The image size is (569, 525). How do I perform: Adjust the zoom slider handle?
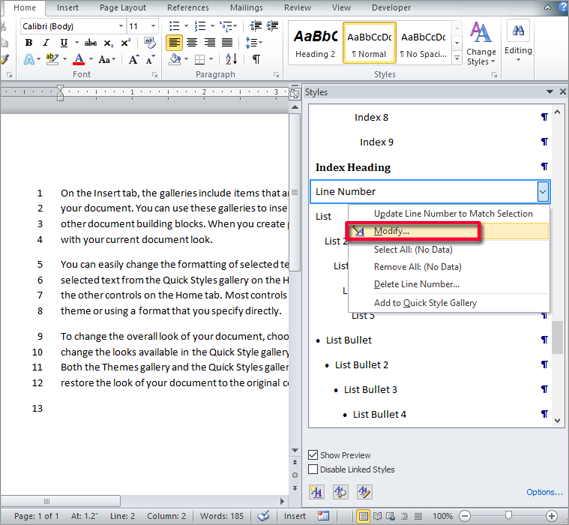pos(508,516)
